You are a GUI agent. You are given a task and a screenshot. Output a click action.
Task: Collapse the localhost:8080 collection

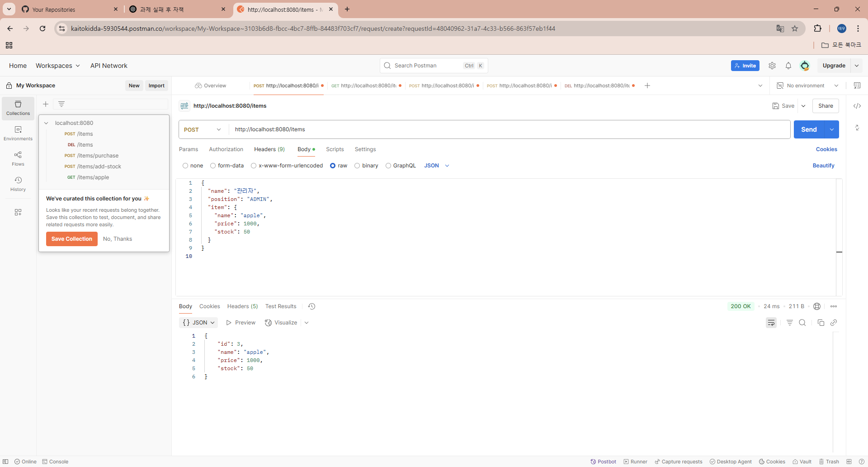46,123
